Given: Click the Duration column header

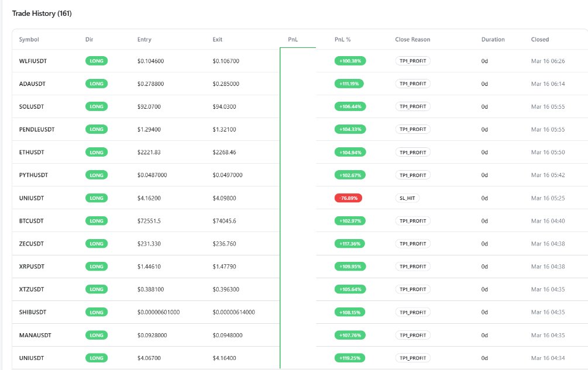Looking at the screenshot, I should coord(493,40).
